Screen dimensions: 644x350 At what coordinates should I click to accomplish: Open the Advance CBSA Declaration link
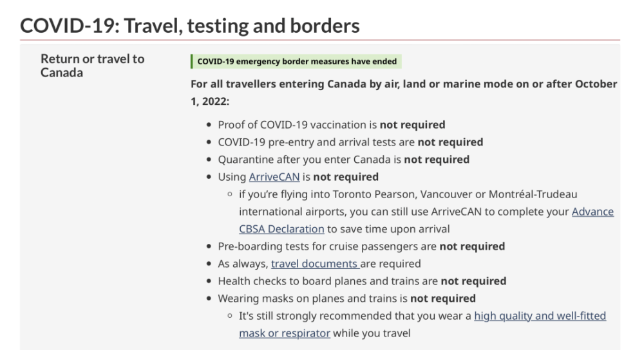592,212
